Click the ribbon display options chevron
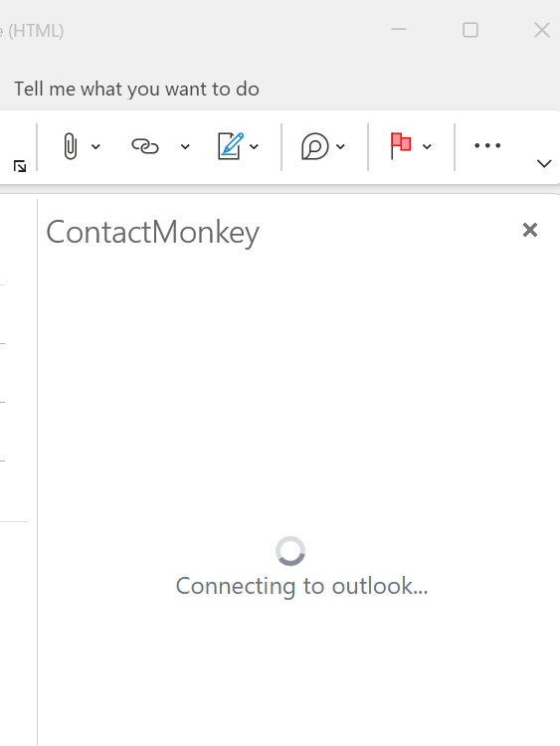The width and height of the screenshot is (560, 746). tap(544, 164)
